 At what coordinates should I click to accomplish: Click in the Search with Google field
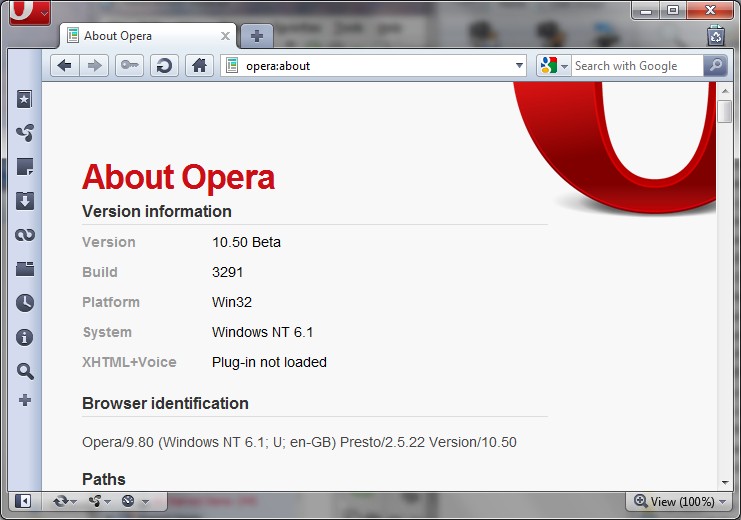[x=635, y=66]
